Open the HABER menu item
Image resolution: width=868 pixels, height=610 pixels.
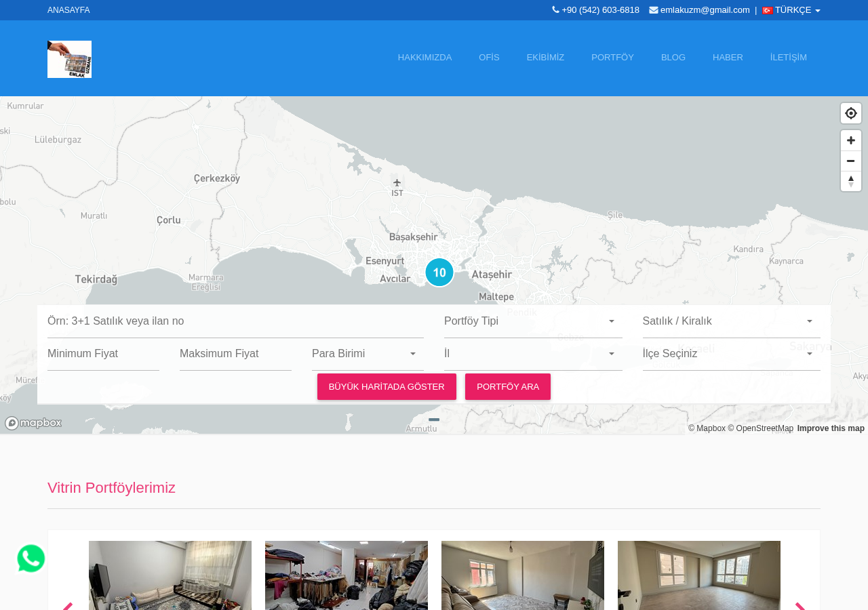coord(728,58)
